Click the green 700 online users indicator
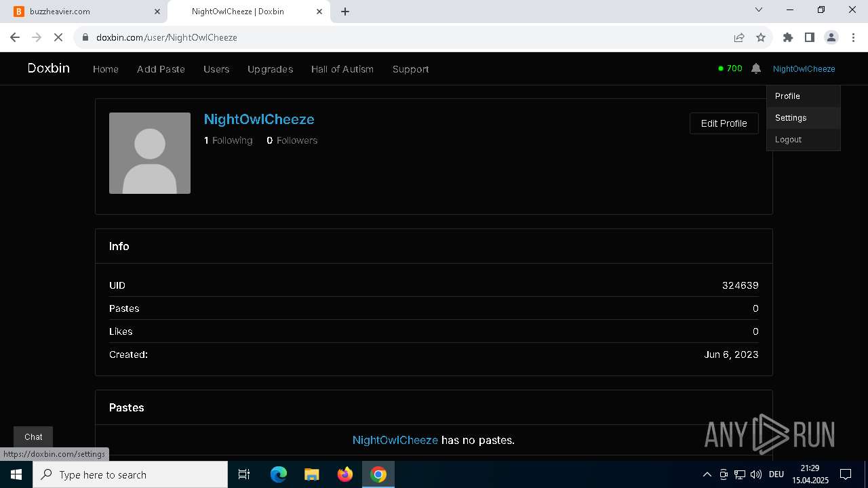Viewport: 868px width, 488px height. [730, 68]
